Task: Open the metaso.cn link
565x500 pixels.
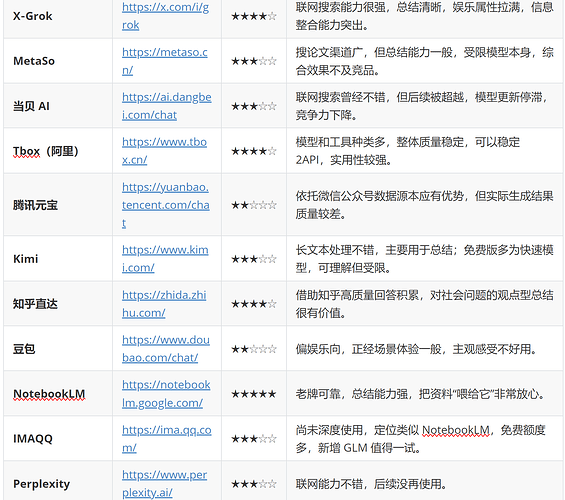Action: tap(165, 61)
